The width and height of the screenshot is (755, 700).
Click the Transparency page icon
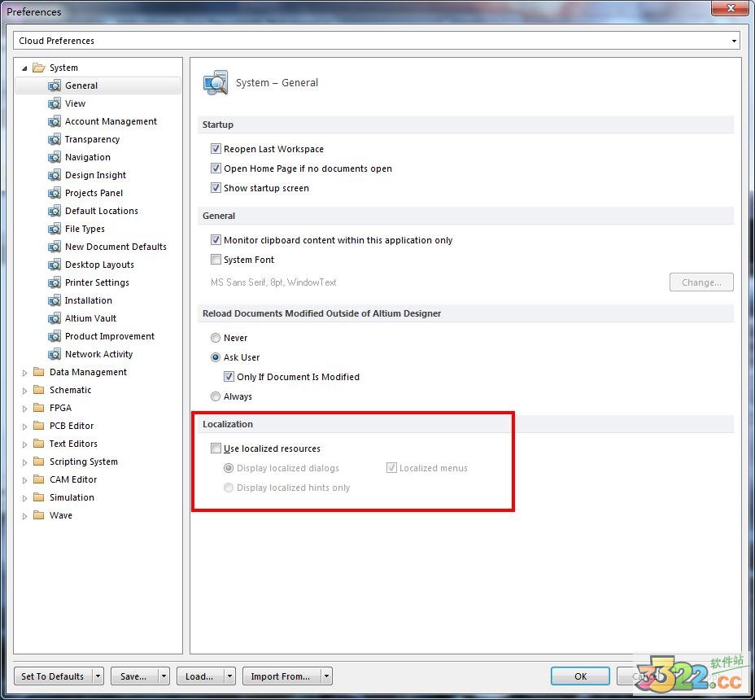click(x=55, y=139)
